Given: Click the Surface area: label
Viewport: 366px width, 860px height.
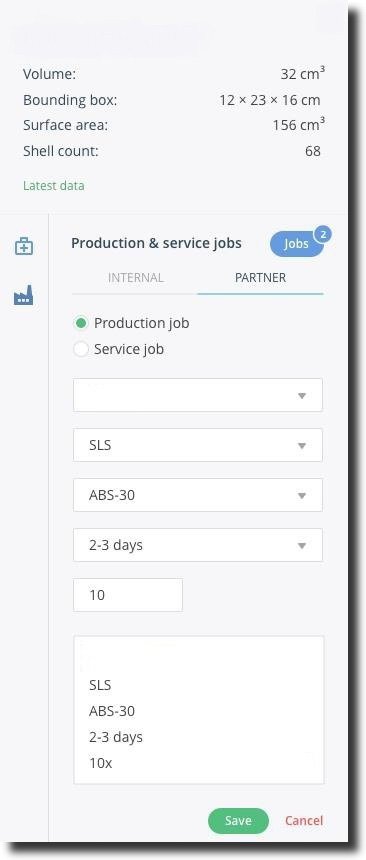Looking at the screenshot, I should coord(65,125).
